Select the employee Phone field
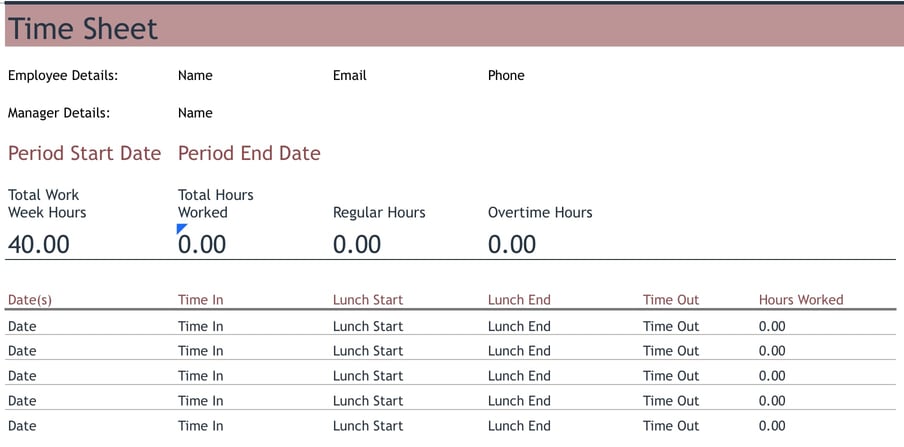This screenshot has width=904, height=447. coord(506,75)
